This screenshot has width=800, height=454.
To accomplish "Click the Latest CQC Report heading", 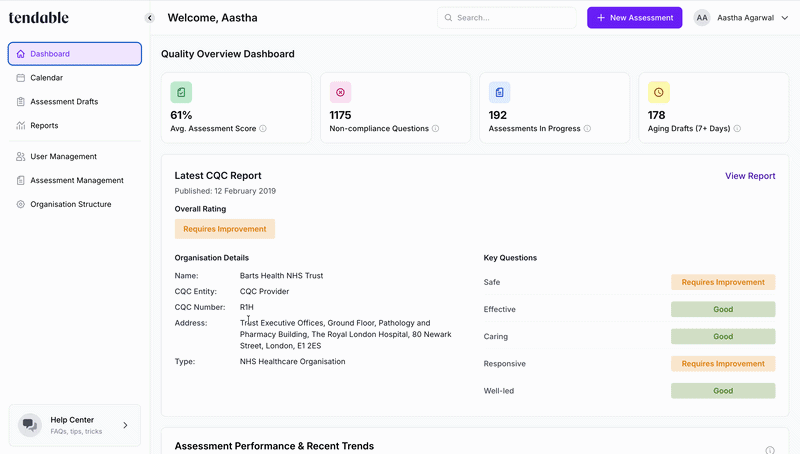I will [x=218, y=175].
